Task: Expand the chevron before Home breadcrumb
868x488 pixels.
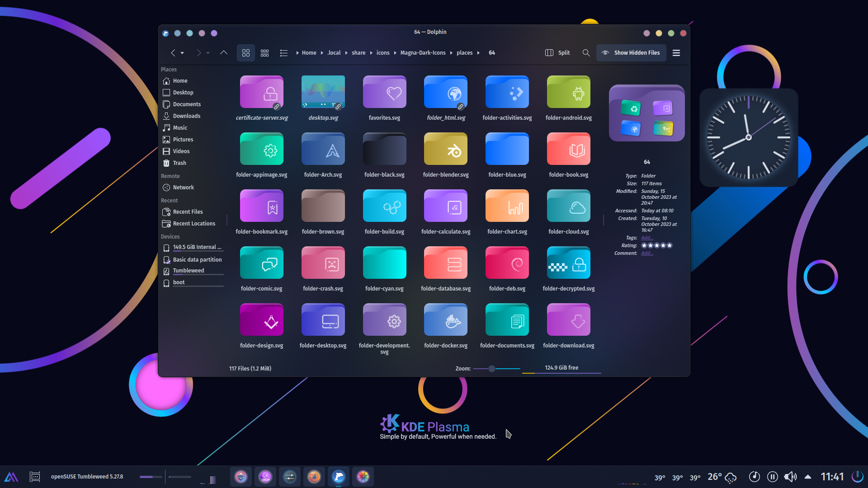Action: (297, 53)
